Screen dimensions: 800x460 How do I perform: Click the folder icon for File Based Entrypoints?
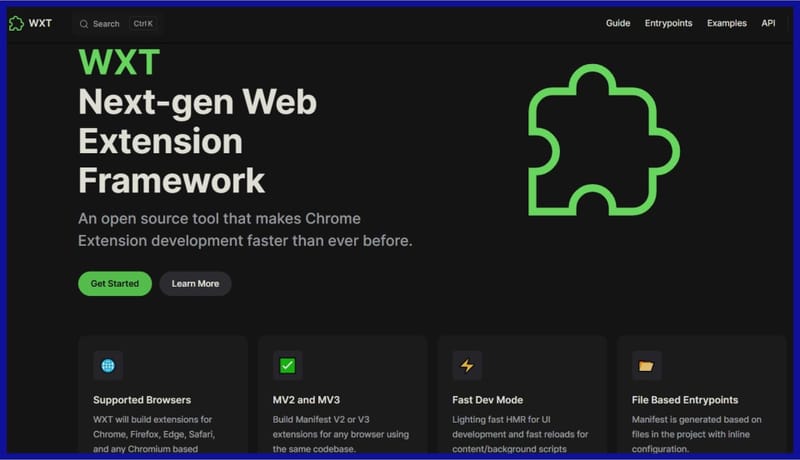point(647,366)
